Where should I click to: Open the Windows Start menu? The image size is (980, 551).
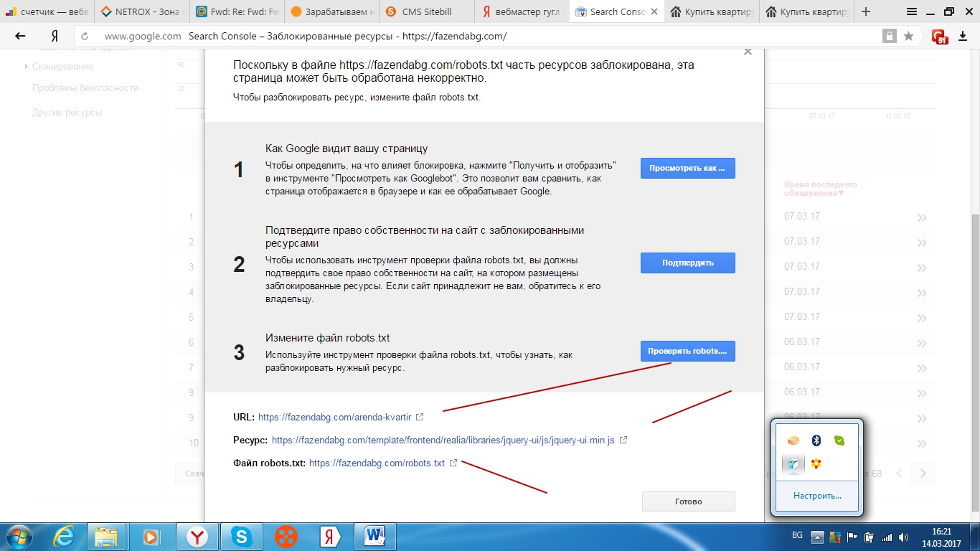pyautogui.click(x=19, y=537)
